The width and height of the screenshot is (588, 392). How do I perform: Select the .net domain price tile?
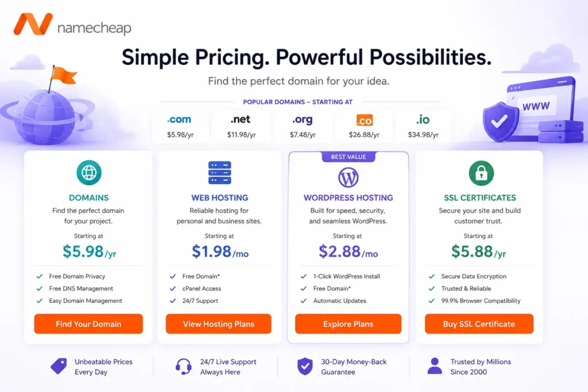241,126
